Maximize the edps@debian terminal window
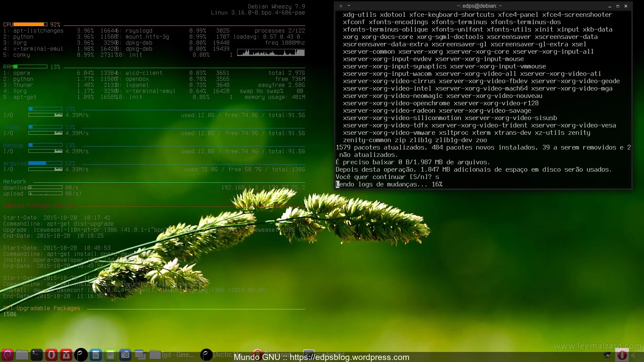This screenshot has width=644, height=362. pyautogui.click(x=618, y=6)
